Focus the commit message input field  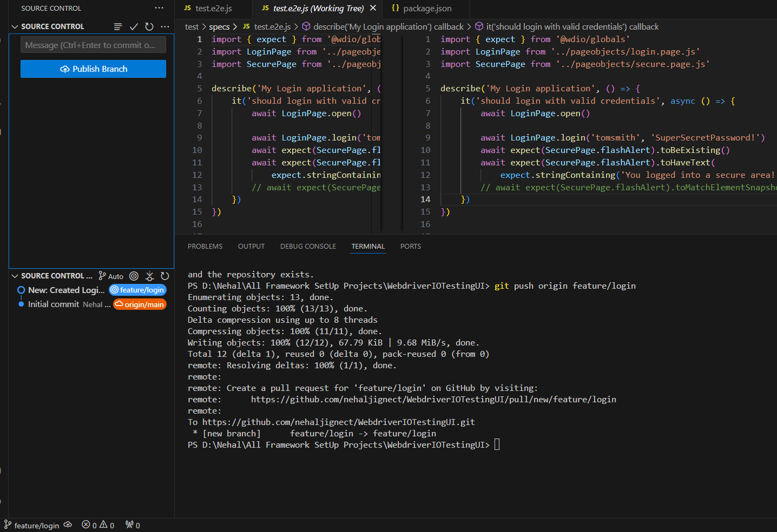click(93, 45)
